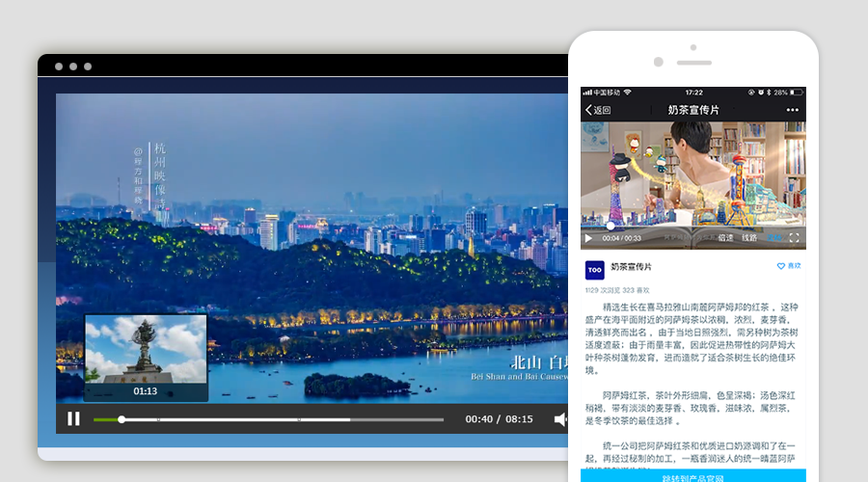Click the desktop progress bar playhead
Screen dimensions: 868x482
(122, 419)
